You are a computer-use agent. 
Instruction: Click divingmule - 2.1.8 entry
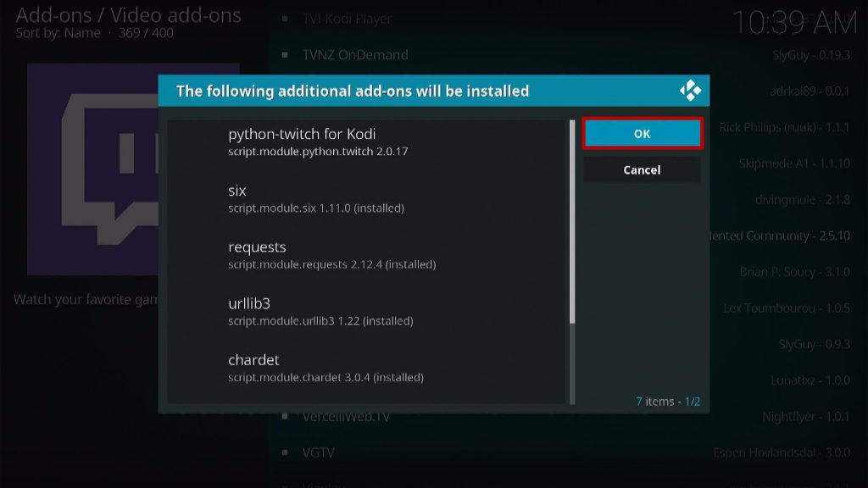click(x=803, y=199)
